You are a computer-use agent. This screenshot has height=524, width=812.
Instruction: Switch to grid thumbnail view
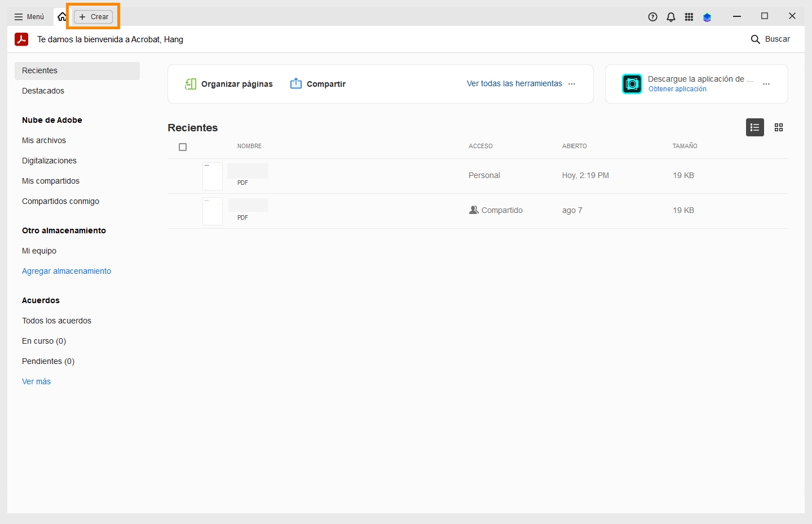(779, 127)
